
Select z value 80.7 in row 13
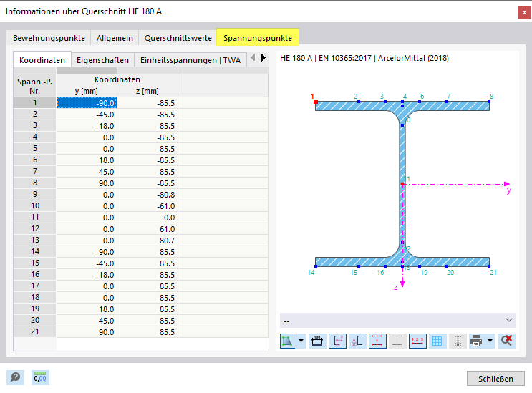[147, 241]
